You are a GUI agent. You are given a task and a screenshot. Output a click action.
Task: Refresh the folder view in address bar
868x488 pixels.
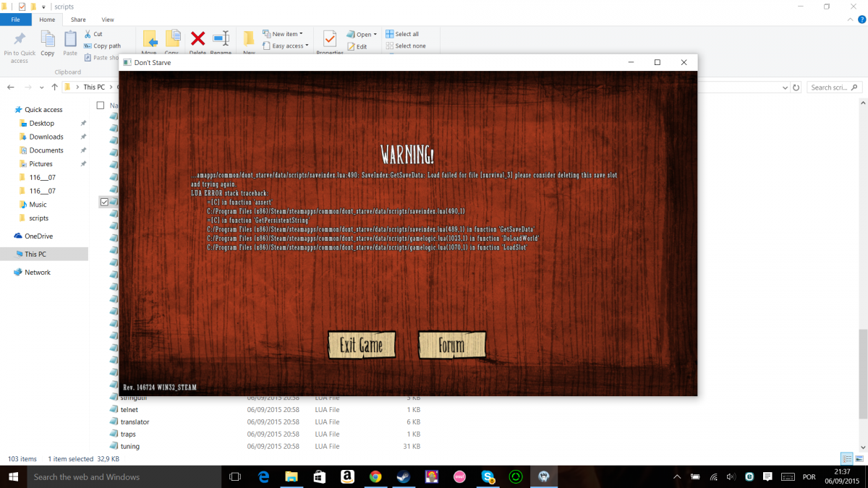[x=796, y=87]
